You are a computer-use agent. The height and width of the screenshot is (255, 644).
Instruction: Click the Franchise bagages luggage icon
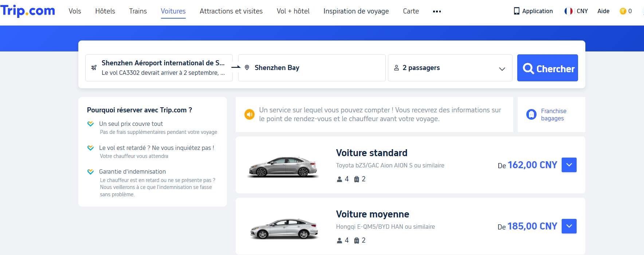coord(531,115)
